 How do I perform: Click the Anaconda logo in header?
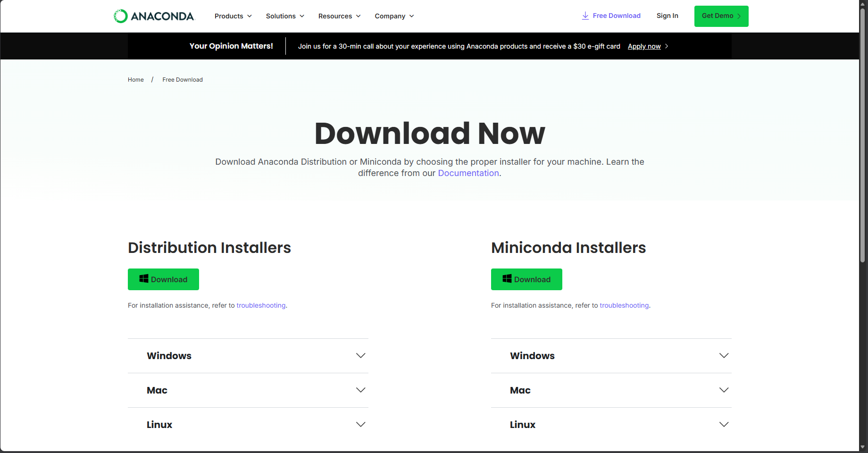click(x=154, y=16)
